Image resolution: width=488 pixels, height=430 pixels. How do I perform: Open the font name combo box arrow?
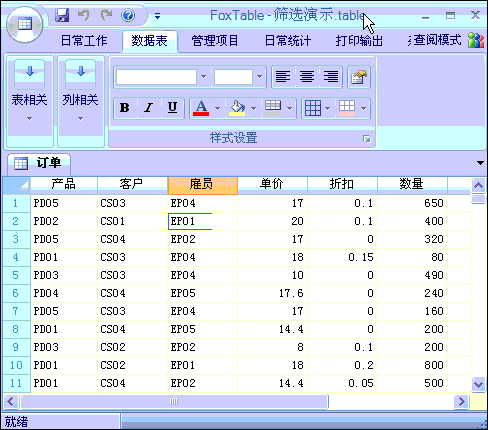pyautogui.click(x=203, y=77)
